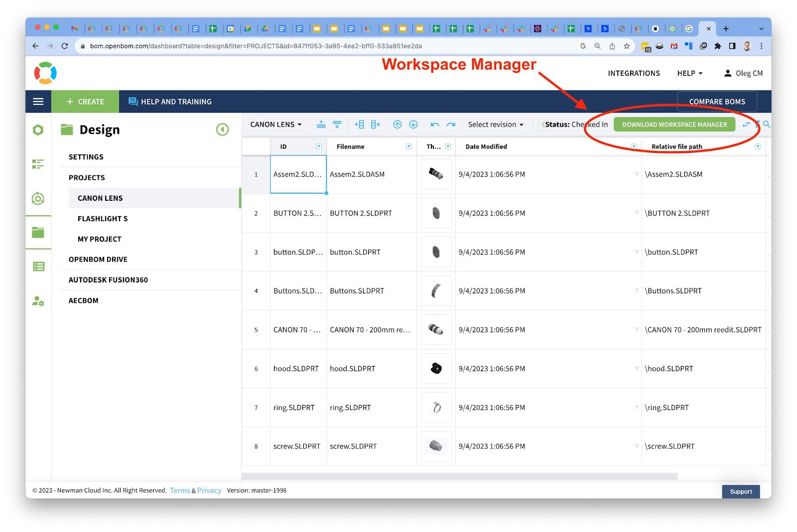Open MY PROJECT in the project list

click(100, 239)
